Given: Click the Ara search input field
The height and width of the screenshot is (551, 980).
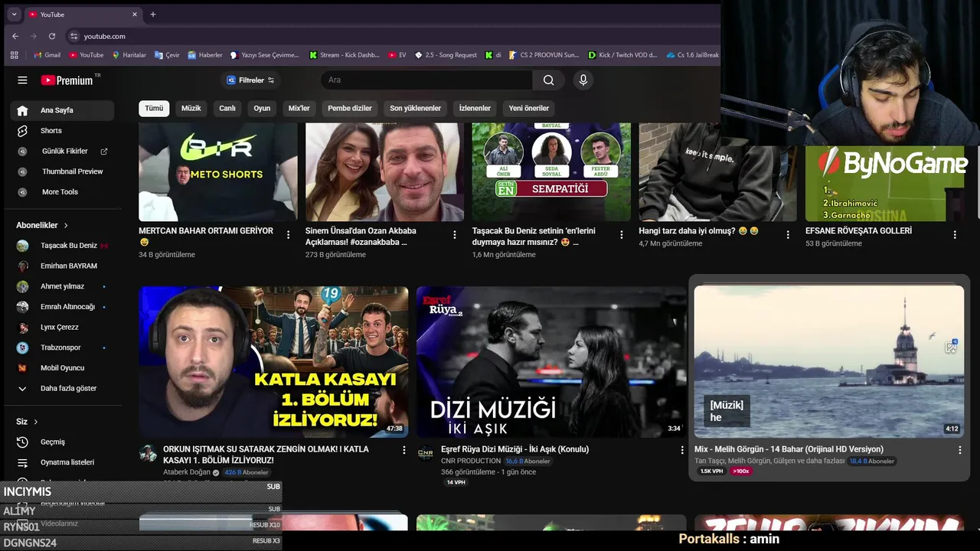Looking at the screenshot, I should pyautogui.click(x=426, y=80).
